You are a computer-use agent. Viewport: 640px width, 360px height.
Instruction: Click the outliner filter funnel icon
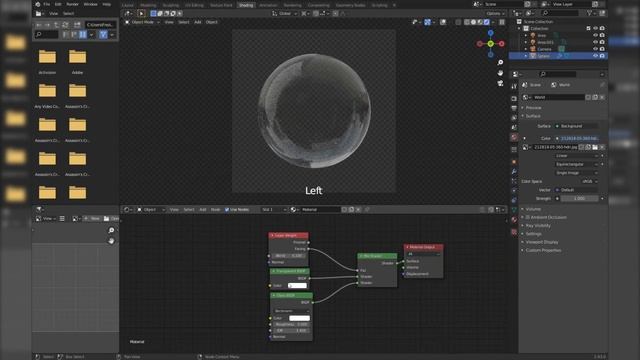tap(589, 13)
